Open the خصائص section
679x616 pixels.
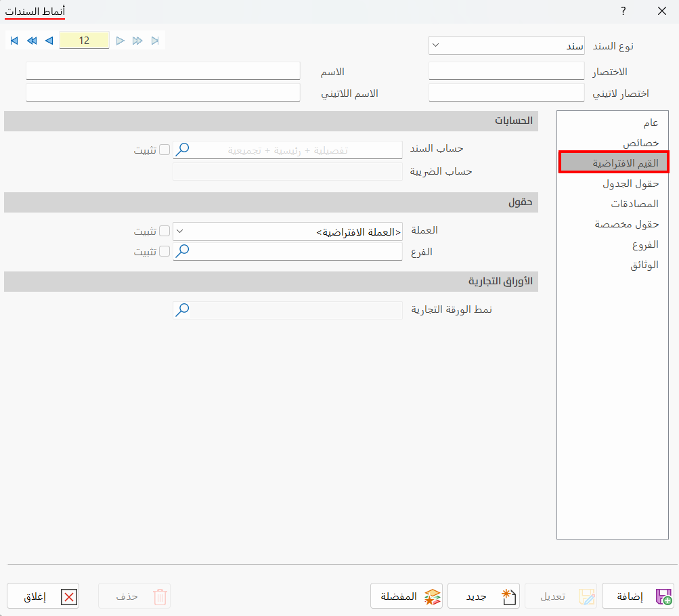pos(613,144)
